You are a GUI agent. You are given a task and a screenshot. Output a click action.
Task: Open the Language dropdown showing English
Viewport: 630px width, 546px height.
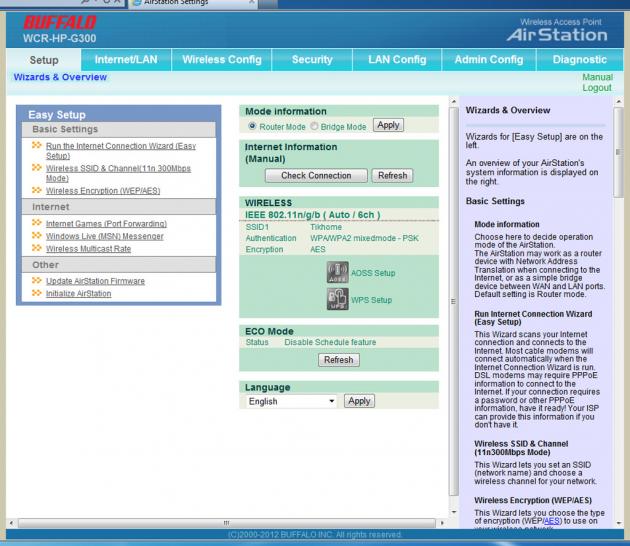click(x=292, y=401)
